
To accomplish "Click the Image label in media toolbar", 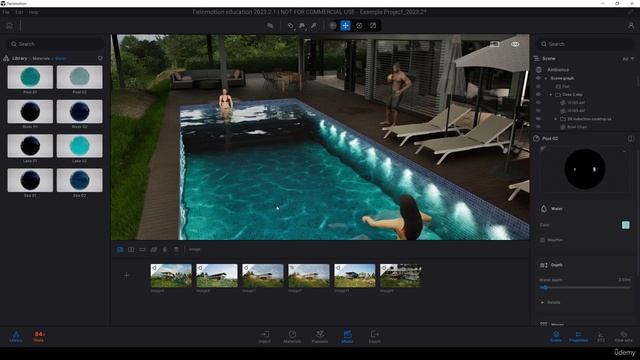I will tap(195, 249).
